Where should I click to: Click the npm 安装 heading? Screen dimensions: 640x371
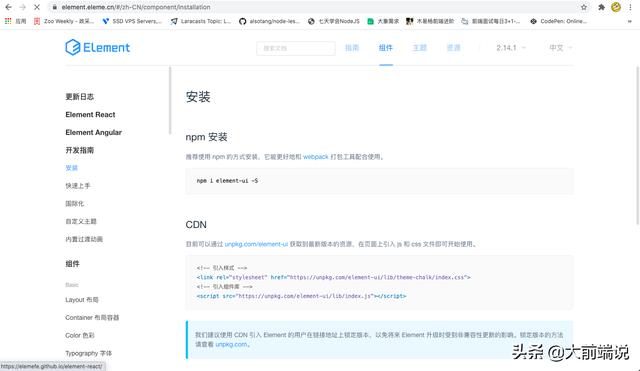pos(207,137)
